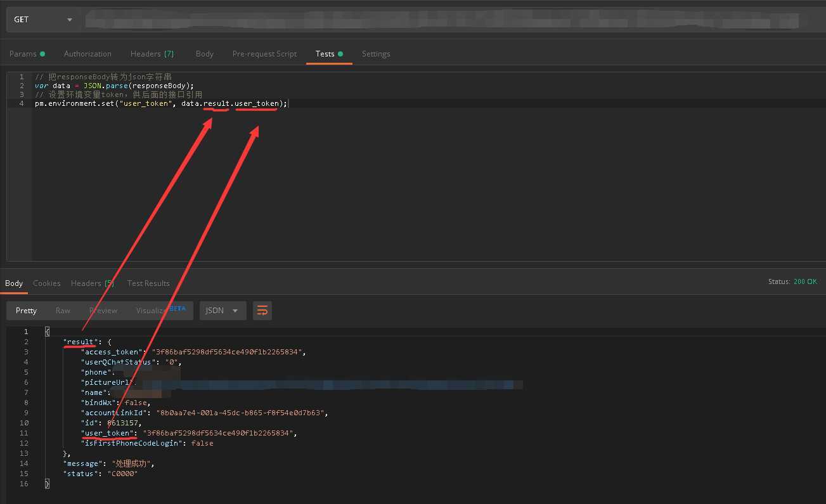Expand the JSON format dropdown

[x=223, y=311]
